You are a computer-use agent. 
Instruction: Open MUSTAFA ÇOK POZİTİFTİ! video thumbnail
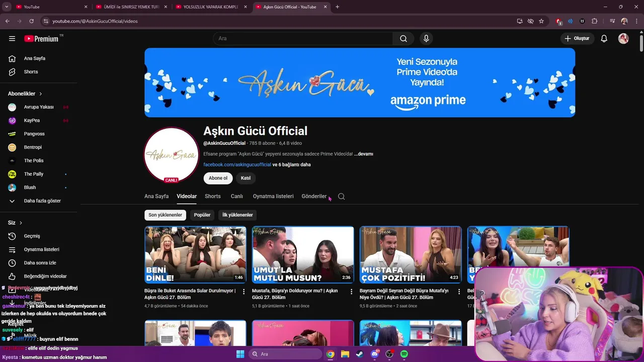click(411, 255)
